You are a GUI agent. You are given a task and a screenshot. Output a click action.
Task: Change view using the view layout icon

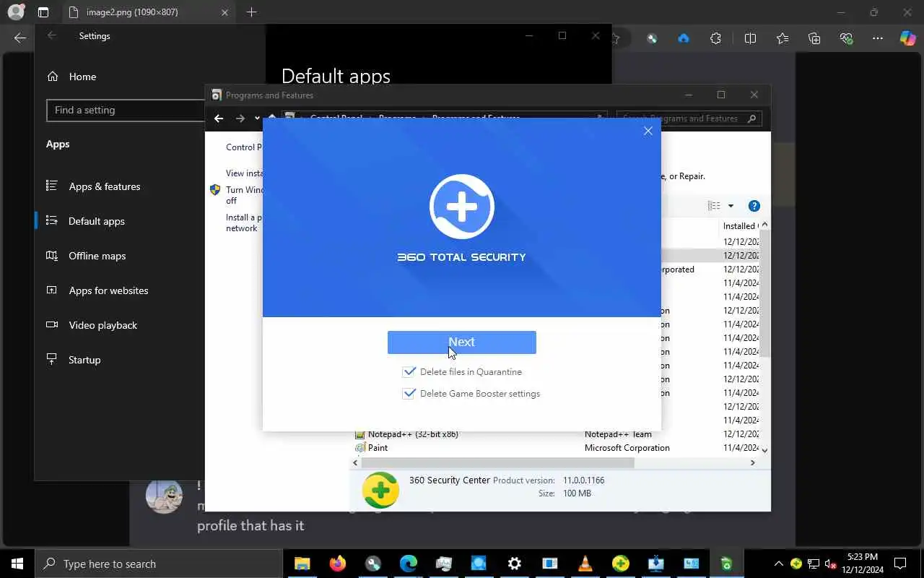click(714, 206)
